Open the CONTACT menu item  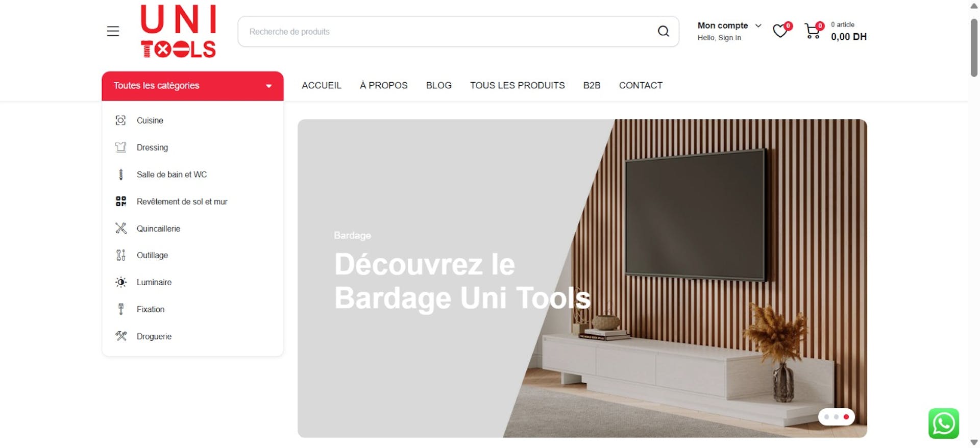point(641,85)
